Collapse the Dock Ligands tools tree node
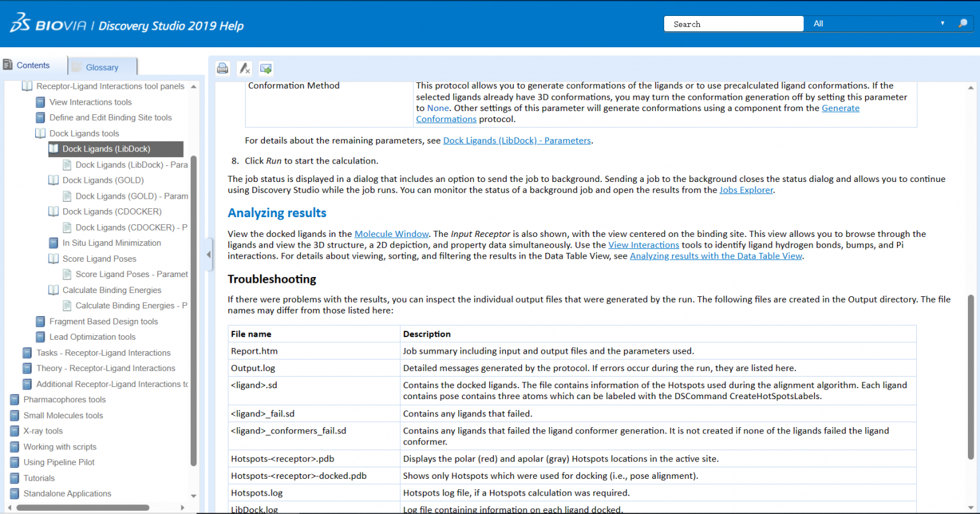This screenshot has width=980, height=514. click(40, 133)
